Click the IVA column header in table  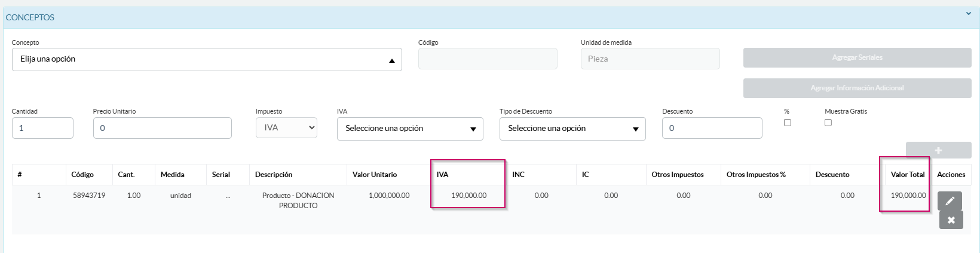coord(443,175)
